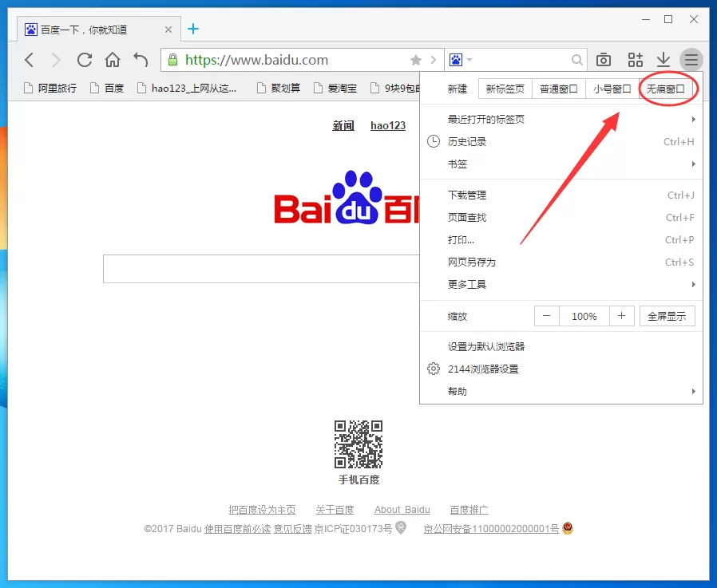Click the 全屏显示 button
Image resolution: width=717 pixels, height=588 pixels.
pos(667,316)
